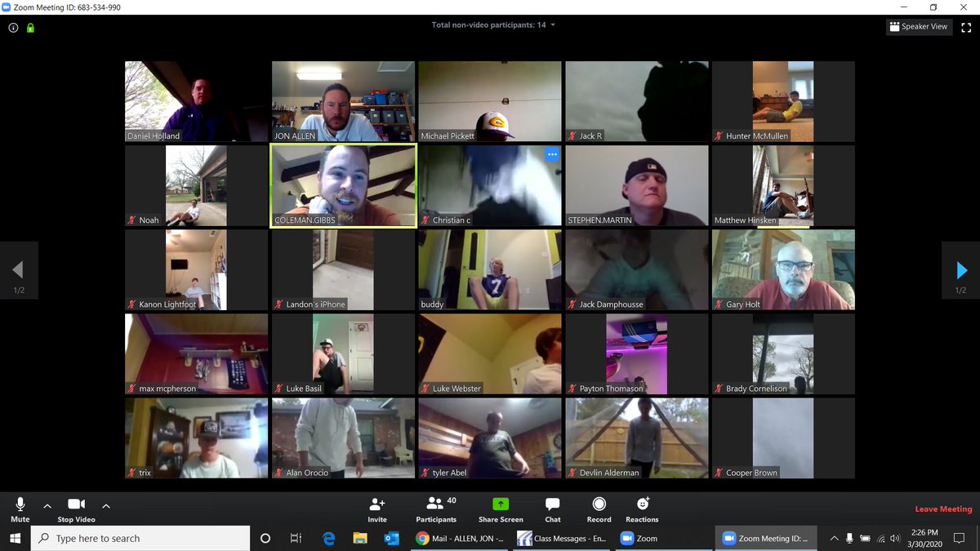The height and width of the screenshot is (551, 980).
Task: Select Jack R's video tile
Action: tap(637, 101)
